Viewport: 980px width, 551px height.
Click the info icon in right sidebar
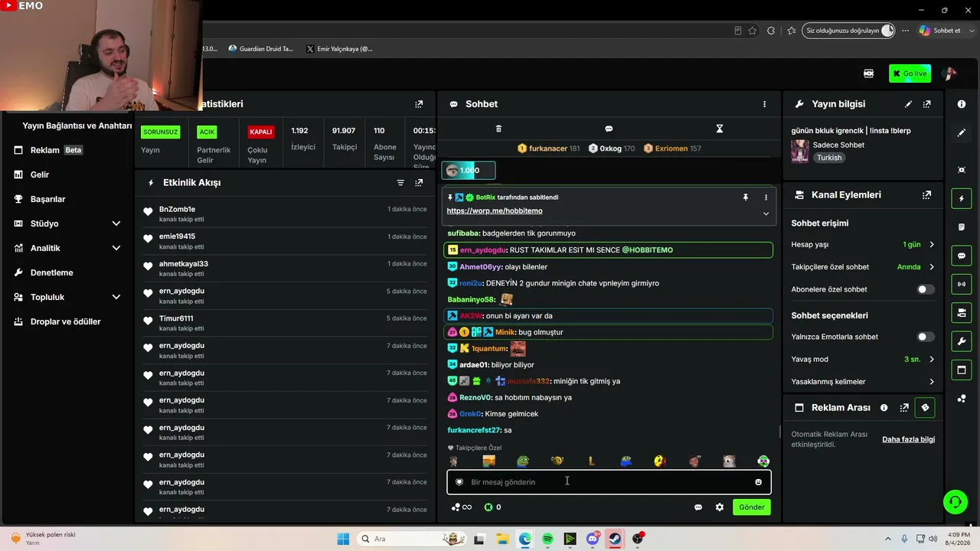pos(962,103)
